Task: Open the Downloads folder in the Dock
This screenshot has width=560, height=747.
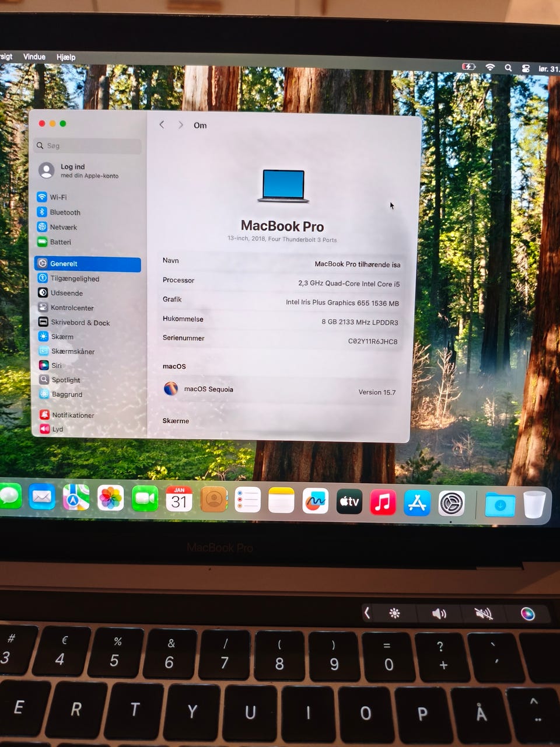Action: 500,504
